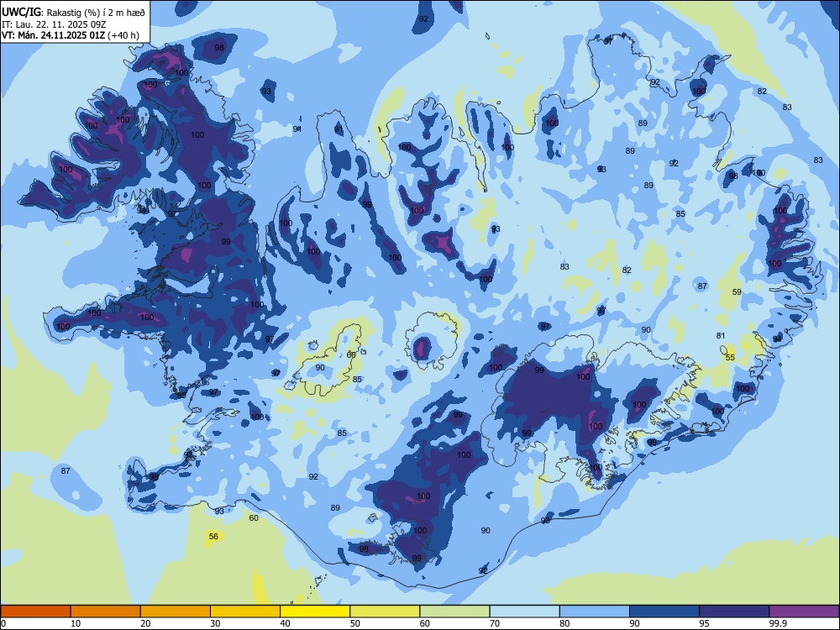840x630 pixels.
Task: Click the "40" legend scale label
Action: [x=285, y=623]
